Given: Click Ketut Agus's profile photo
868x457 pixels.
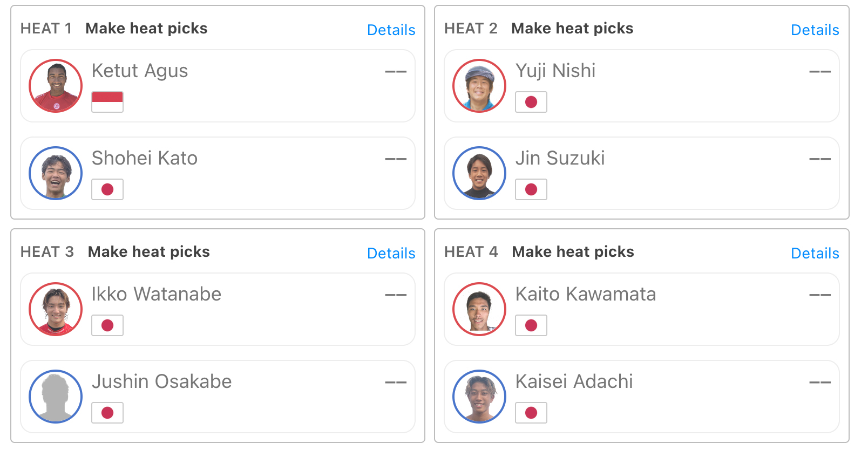Looking at the screenshot, I should click(x=56, y=86).
